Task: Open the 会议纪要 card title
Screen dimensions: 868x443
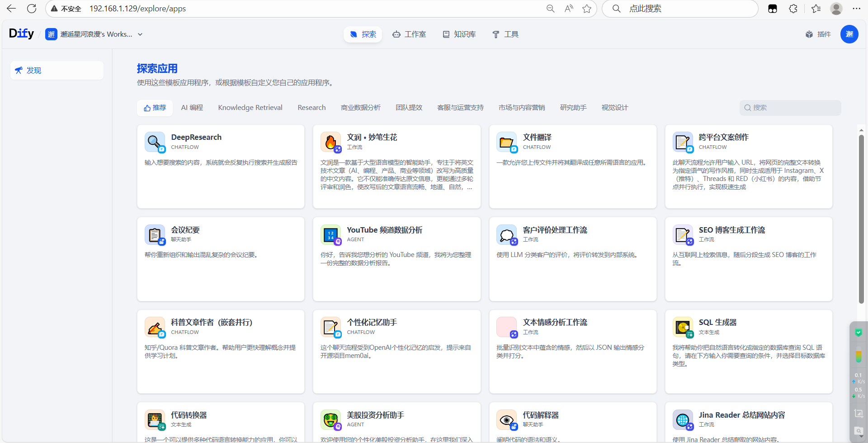Action: click(185, 230)
